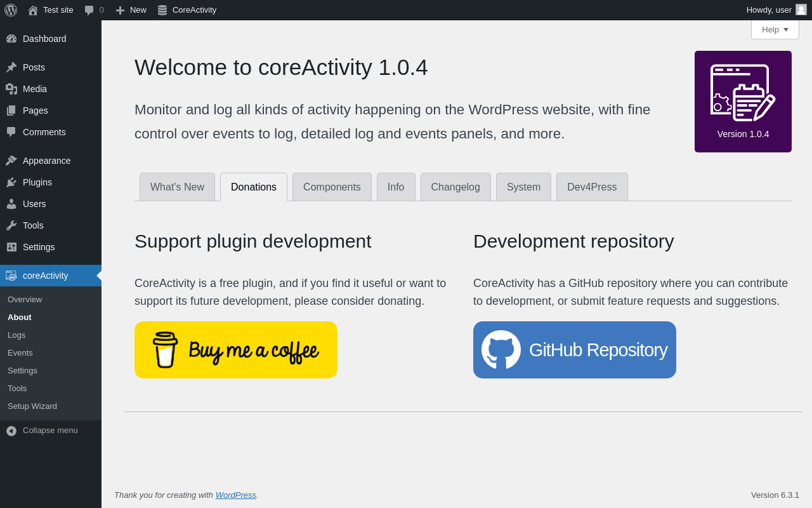The width and height of the screenshot is (812, 508).
Task: Click the Plugins plug icon
Action: pyautogui.click(x=11, y=182)
